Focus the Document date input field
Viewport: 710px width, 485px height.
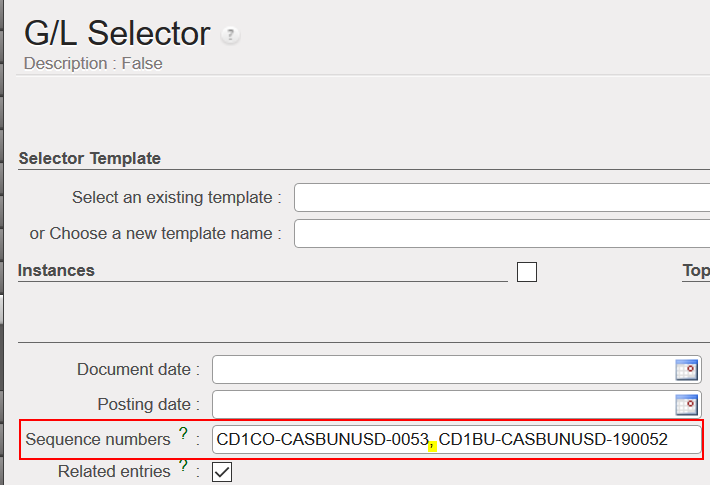point(442,369)
